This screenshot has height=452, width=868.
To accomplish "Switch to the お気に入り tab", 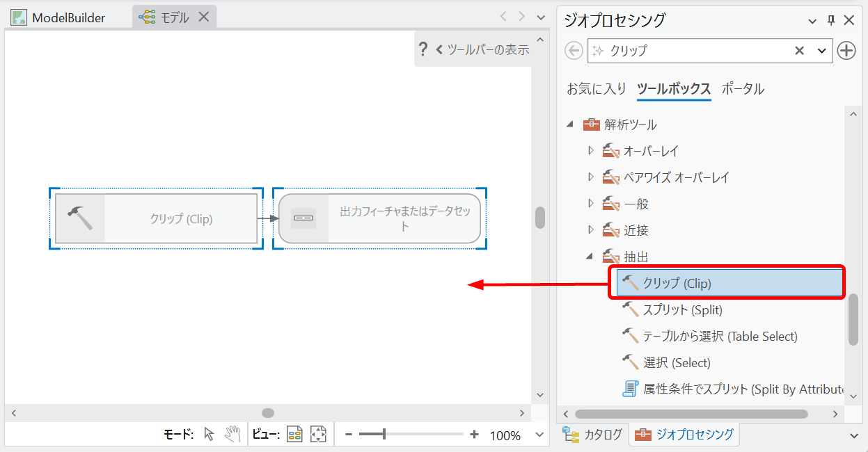I will point(596,89).
